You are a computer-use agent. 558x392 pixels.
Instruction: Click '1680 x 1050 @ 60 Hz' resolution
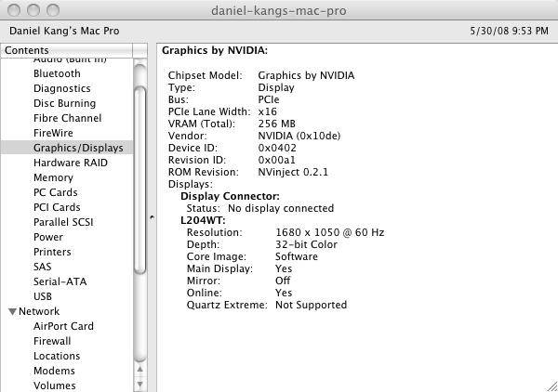pyautogui.click(x=330, y=232)
